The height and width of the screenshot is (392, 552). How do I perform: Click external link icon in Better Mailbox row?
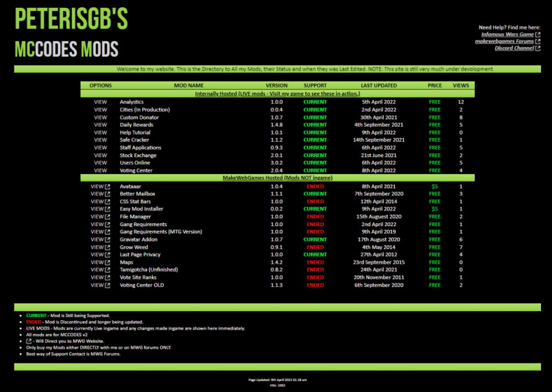pos(108,194)
